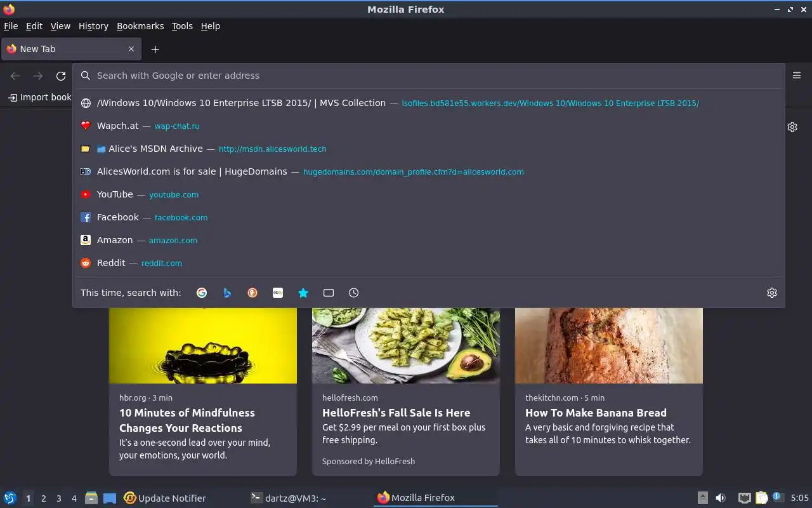Screen dimensions: 812x508
Task: Open the start menu in taskbar
Action: [x=10, y=498]
